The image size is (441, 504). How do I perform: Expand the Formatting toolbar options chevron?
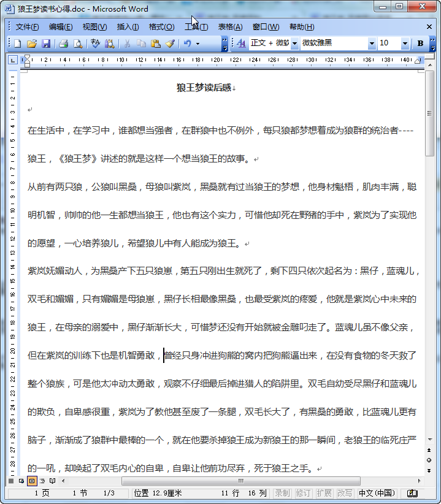click(x=432, y=44)
